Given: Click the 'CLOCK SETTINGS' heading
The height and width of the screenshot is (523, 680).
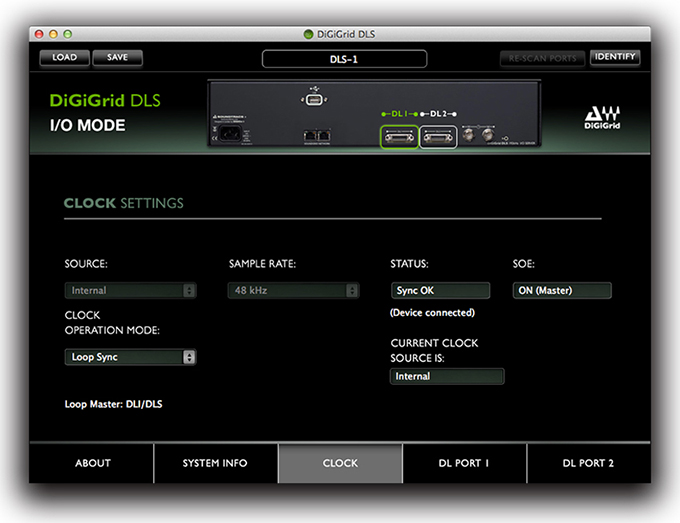Looking at the screenshot, I should [124, 203].
